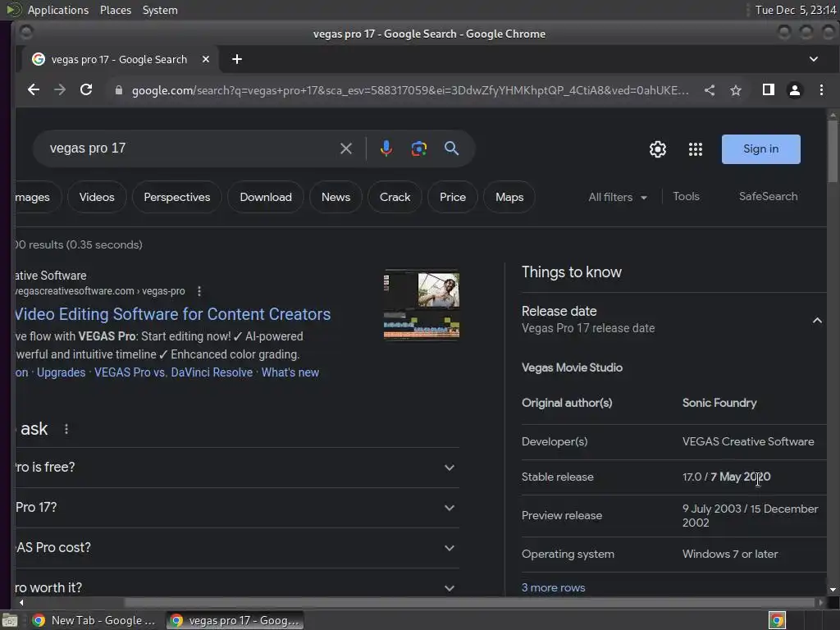Go back using Chrome back arrow
This screenshot has width=840, height=630.
click(x=33, y=89)
